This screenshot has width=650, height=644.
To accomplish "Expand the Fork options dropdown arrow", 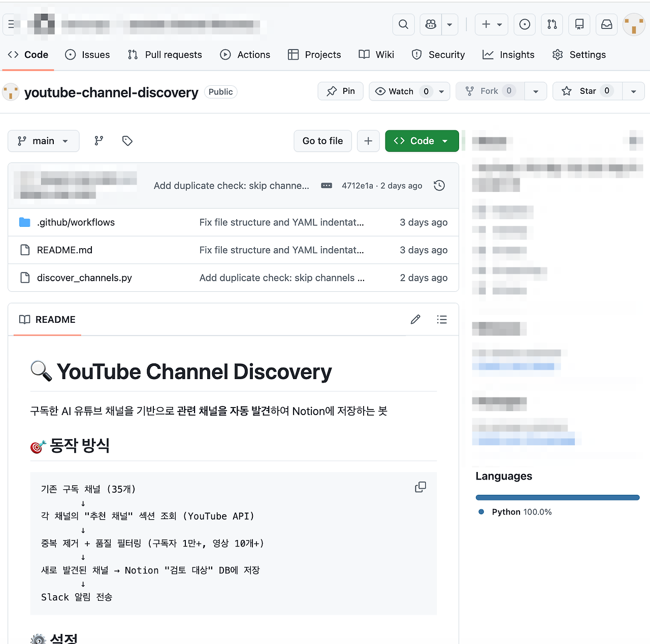I will 536,91.
